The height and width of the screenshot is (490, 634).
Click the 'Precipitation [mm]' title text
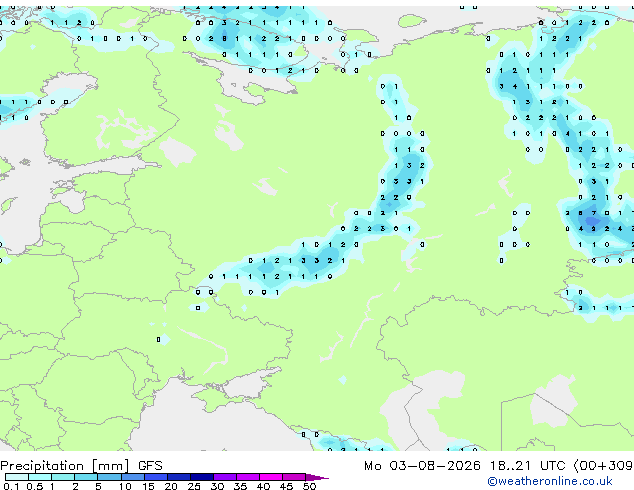pos(65,466)
